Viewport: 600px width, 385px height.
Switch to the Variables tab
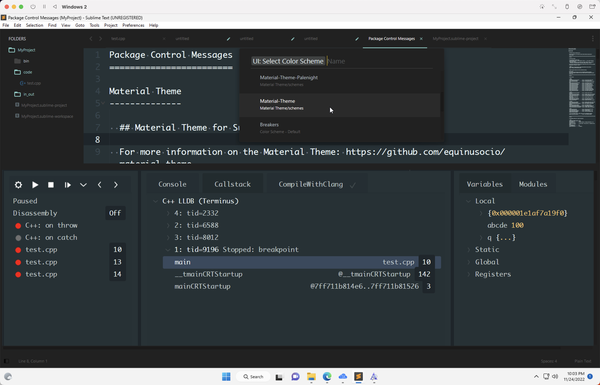click(x=484, y=184)
